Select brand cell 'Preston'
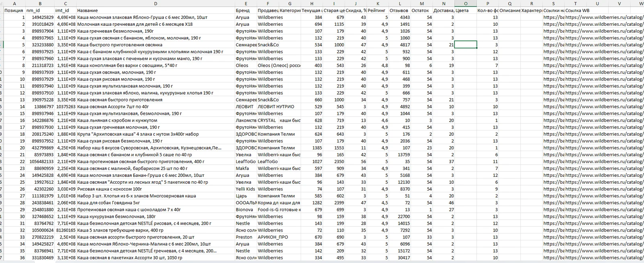 (246, 237)
